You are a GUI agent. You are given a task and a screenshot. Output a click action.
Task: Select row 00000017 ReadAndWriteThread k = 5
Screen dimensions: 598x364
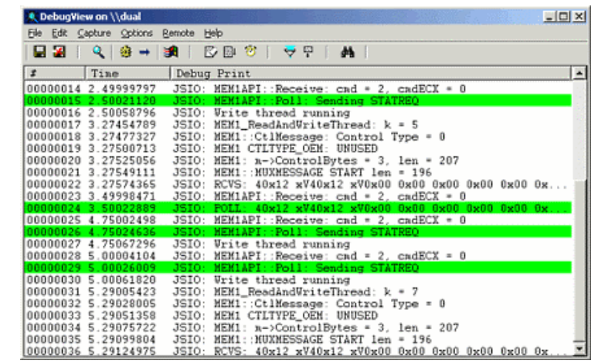click(298, 124)
